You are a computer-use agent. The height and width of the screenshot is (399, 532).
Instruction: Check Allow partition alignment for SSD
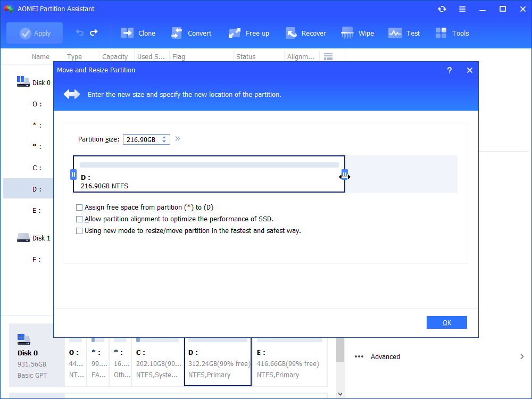click(79, 219)
